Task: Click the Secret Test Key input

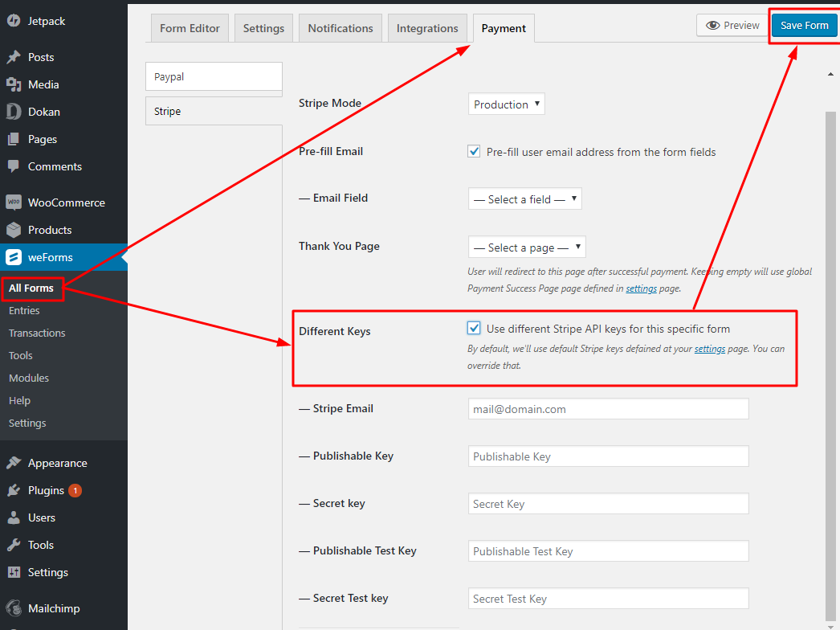Action: [608, 599]
